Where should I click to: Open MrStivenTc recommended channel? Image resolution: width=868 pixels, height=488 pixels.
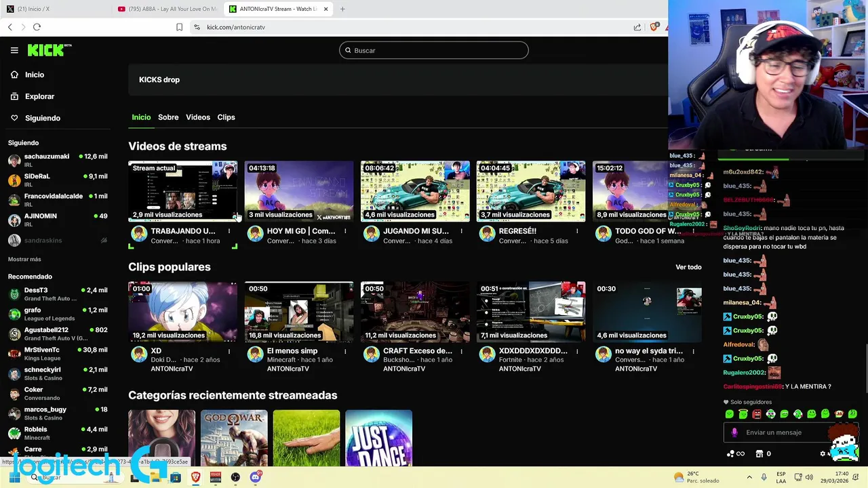[x=58, y=354]
